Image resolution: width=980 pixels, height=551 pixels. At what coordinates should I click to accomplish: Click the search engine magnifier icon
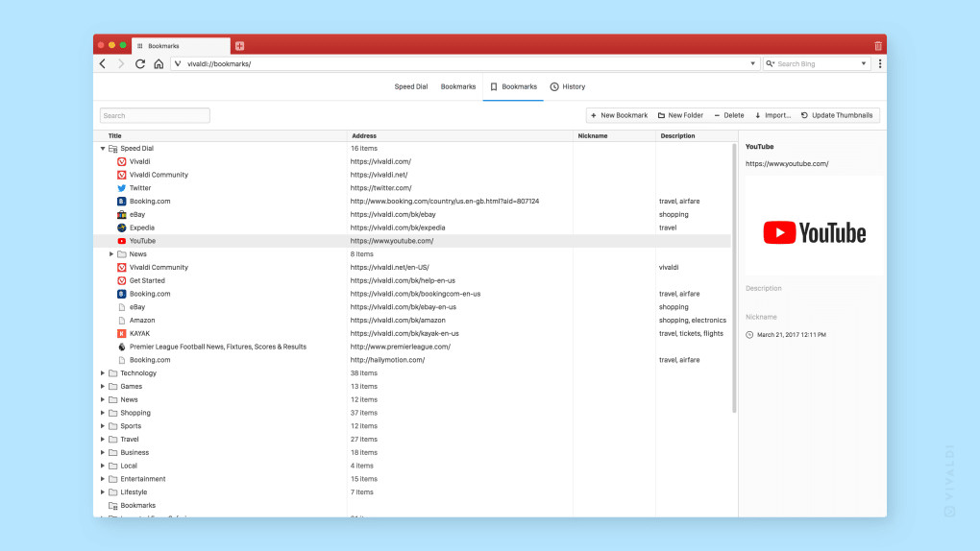[770, 63]
